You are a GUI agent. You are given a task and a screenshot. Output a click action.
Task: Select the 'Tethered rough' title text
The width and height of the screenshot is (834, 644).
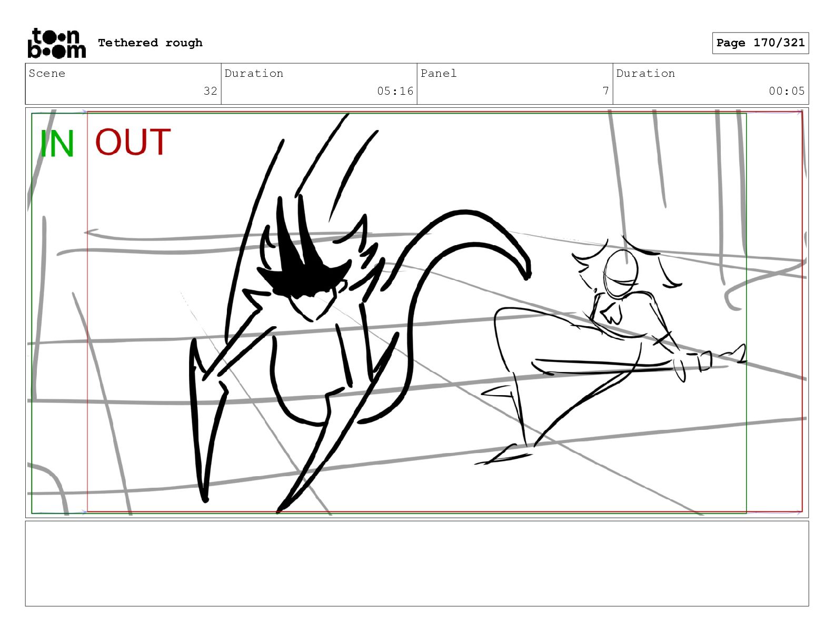(150, 43)
